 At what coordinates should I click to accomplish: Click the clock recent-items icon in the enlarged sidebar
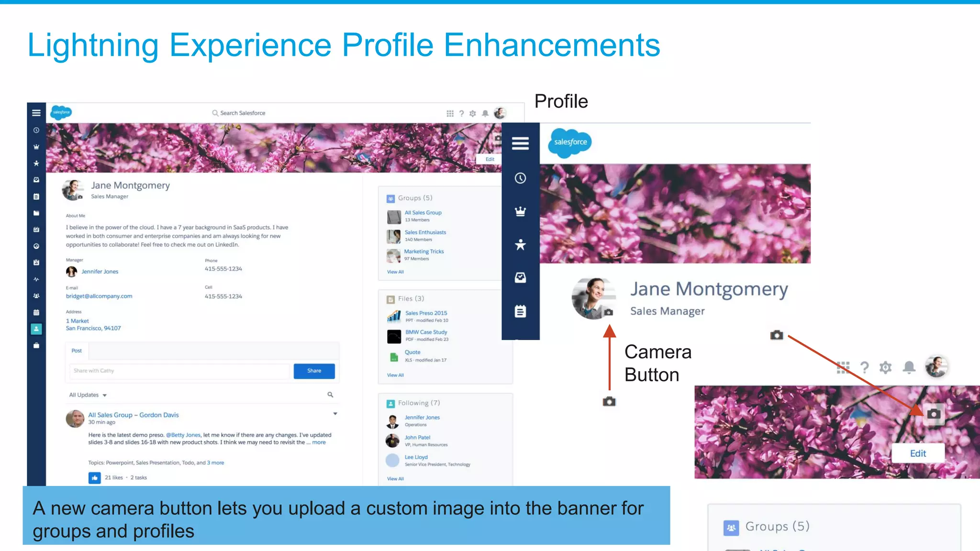coord(520,178)
